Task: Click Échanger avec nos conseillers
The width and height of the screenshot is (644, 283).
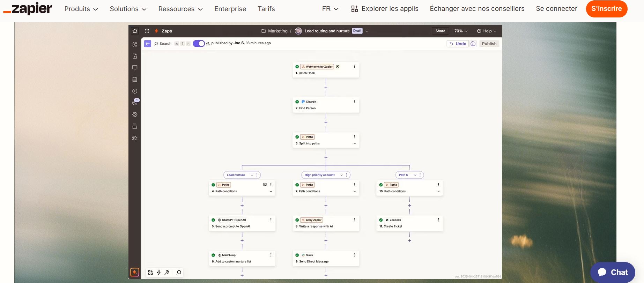Action: coord(477,9)
